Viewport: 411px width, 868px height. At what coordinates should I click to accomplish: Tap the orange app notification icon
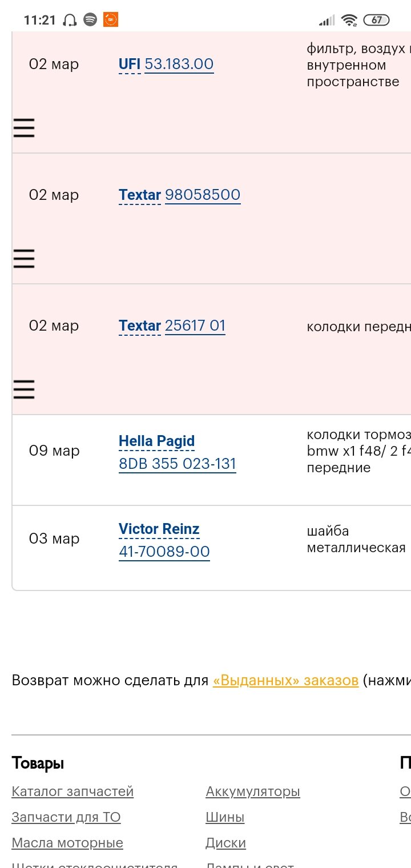110,20
